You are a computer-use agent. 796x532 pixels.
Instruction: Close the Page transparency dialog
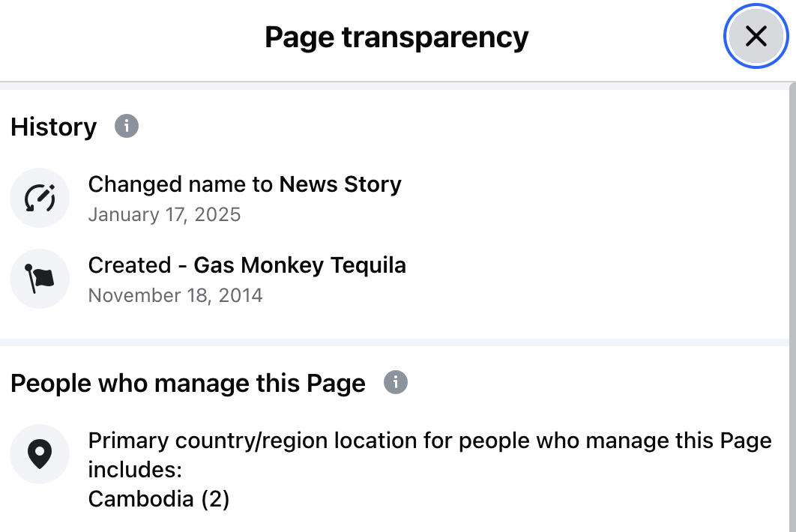click(756, 36)
